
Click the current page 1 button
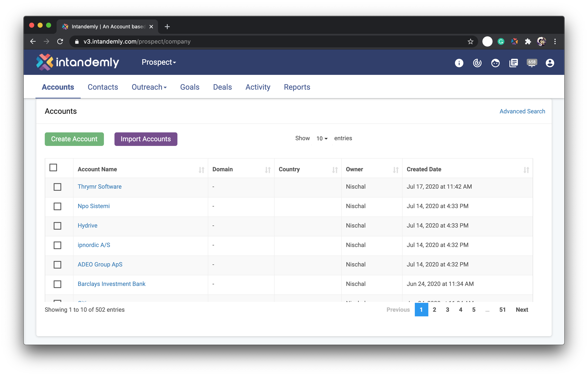point(421,310)
